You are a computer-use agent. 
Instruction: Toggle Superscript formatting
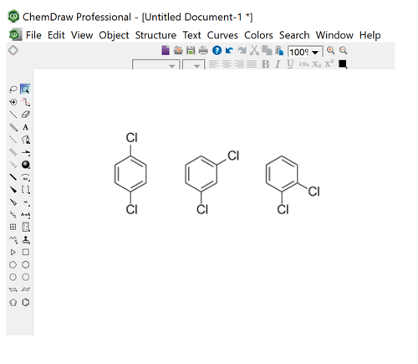(x=329, y=64)
